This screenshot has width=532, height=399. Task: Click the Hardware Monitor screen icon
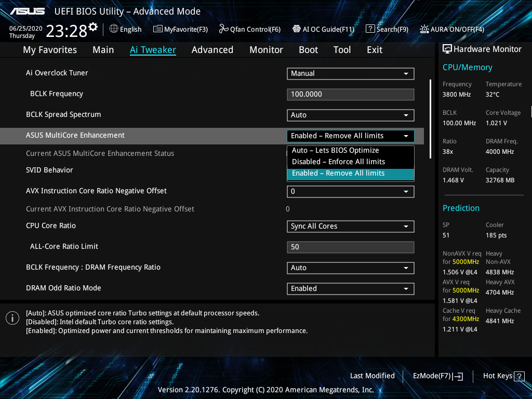click(447, 49)
